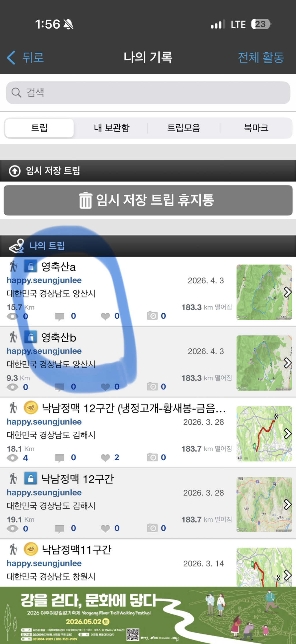Image resolution: width=296 pixels, height=644 pixels.
Task: Tap the 검색 search input field
Action: point(148,93)
